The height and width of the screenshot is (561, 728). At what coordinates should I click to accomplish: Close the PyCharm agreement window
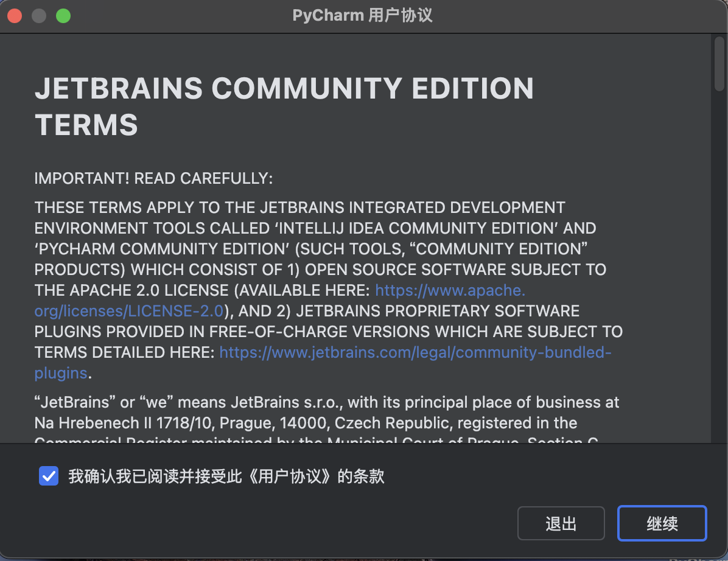[x=15, y=16]
